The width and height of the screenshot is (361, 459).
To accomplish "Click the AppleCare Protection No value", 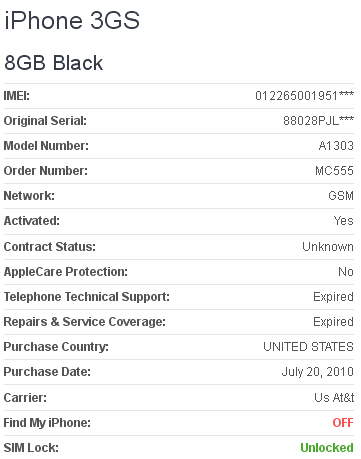I will click(x=346, y=272).
